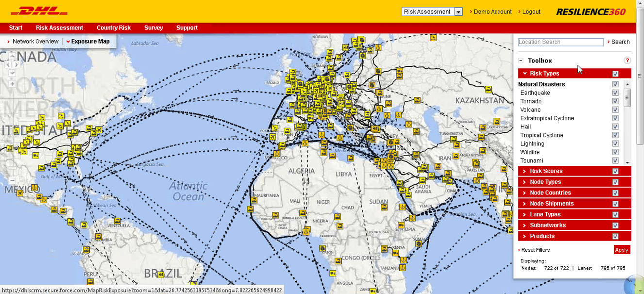Uncheck the Hail checkbox

coord(615,127)
